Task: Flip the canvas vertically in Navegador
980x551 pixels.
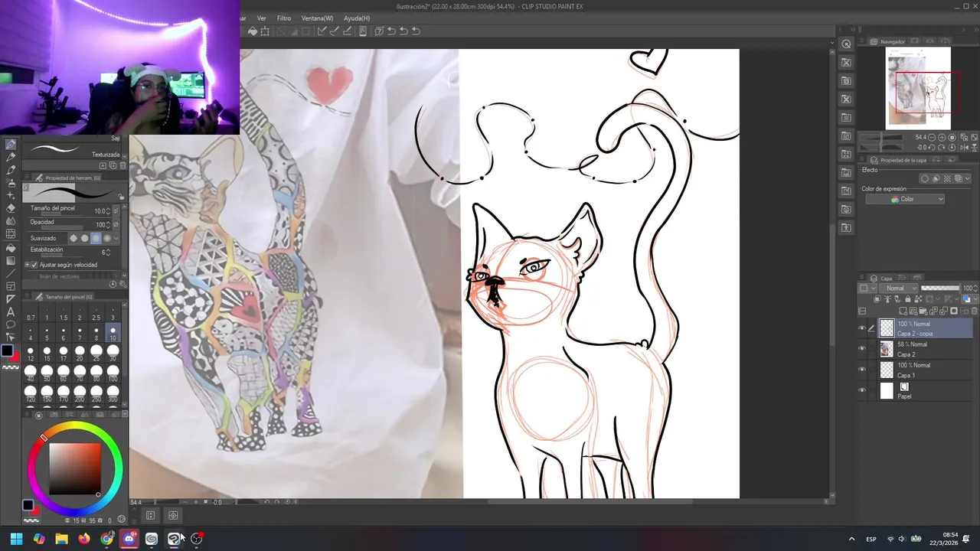Action: (974, 148)
